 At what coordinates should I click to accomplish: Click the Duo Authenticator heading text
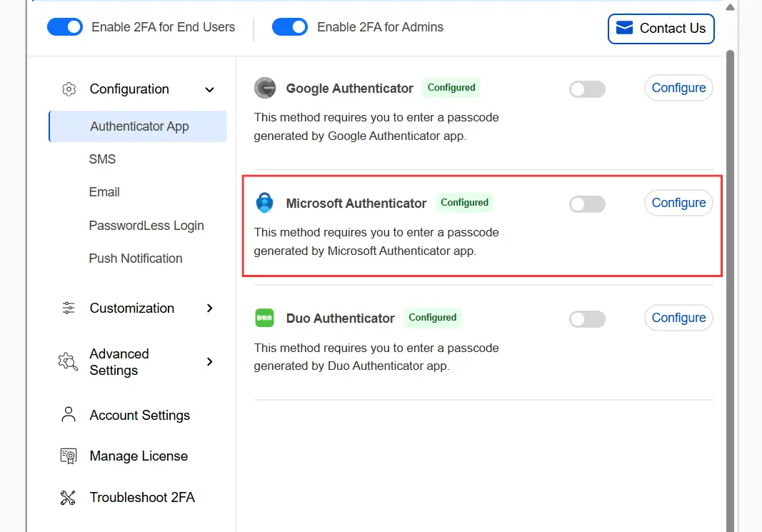tap(340, 318)
